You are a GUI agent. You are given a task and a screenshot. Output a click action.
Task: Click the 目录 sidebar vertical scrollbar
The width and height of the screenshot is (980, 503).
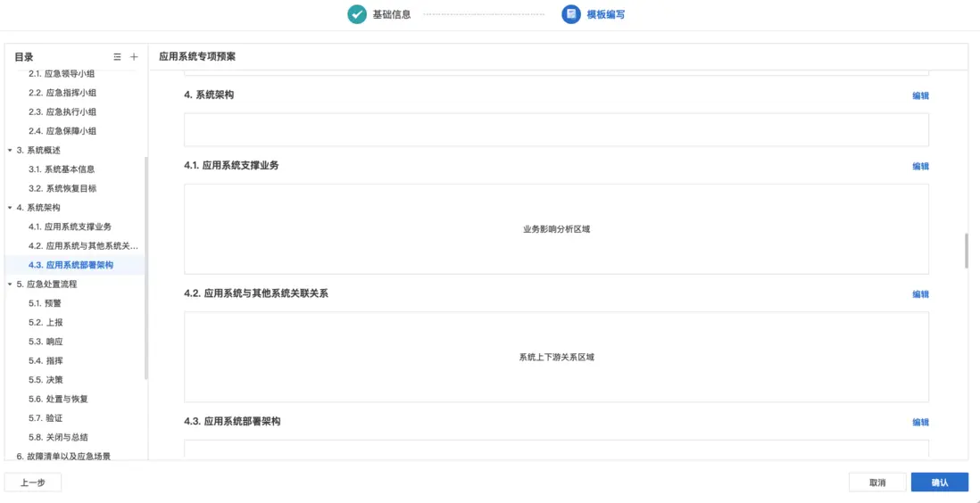(x=146, y=268)
